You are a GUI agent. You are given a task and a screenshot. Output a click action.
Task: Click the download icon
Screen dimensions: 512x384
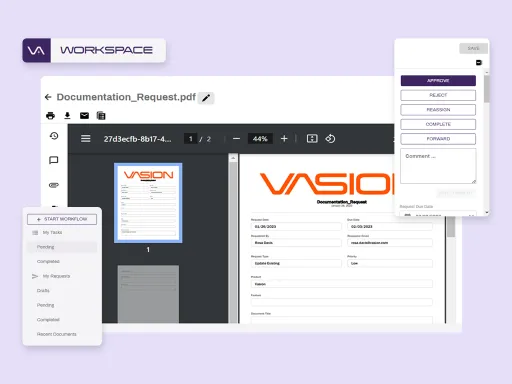[x=67, y=116]
